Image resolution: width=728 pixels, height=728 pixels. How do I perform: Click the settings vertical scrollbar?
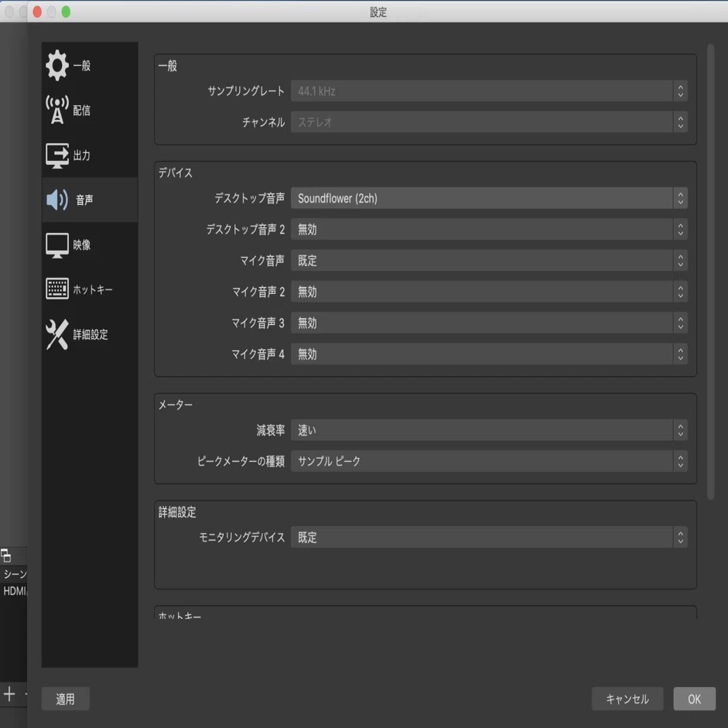click(x=710, y=272)
